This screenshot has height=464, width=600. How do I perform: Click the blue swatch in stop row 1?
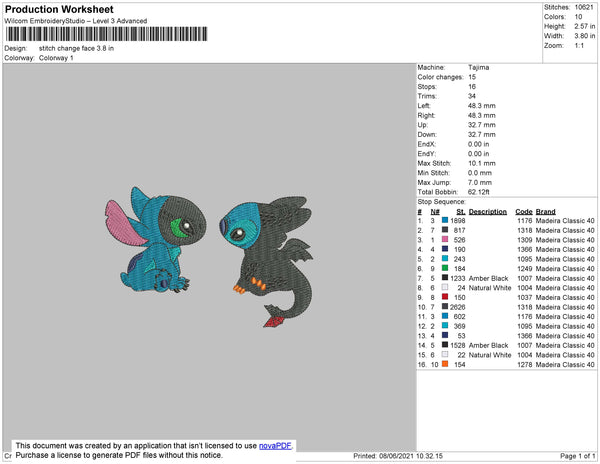[445, 220]
